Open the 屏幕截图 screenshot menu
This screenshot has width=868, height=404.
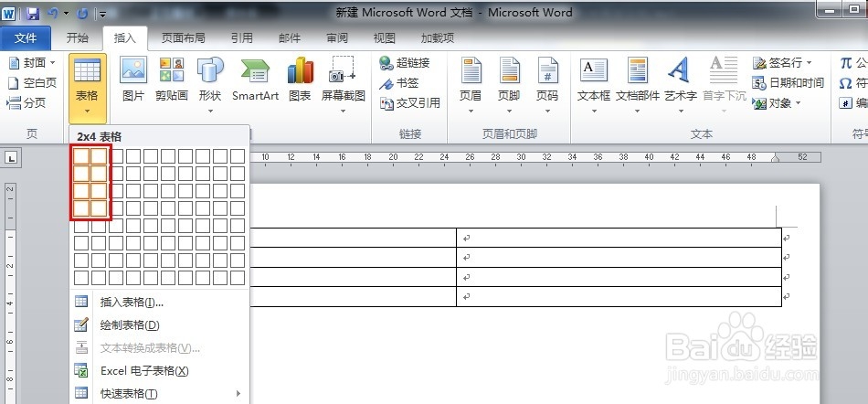click(x=344, y=86)
